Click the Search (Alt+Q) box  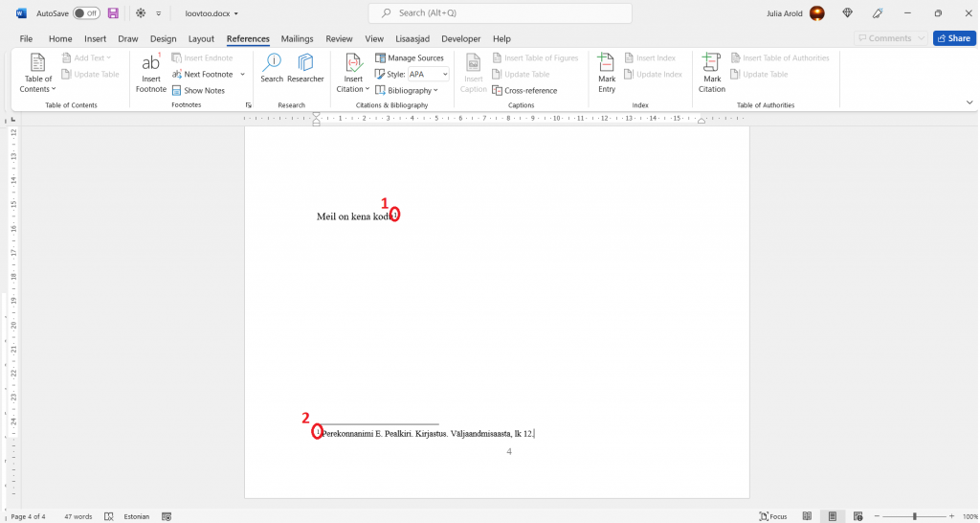click(x=500, y=13)
